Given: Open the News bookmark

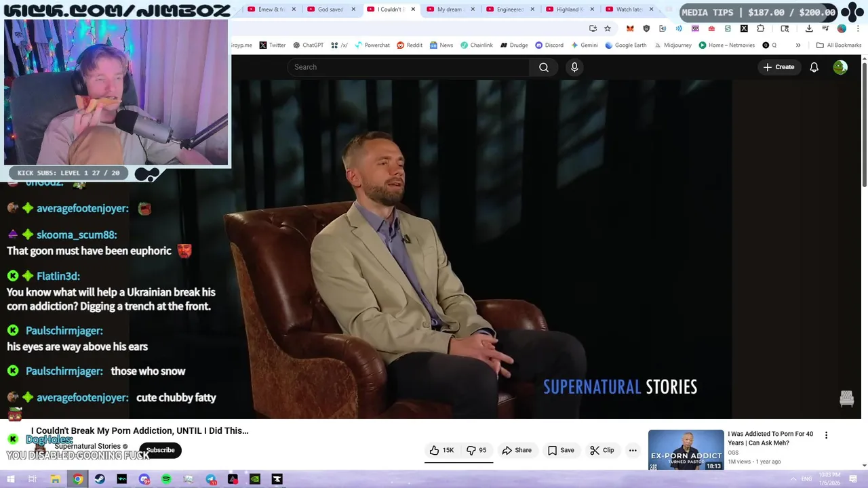Looking at the screenshot, I should 441,45.
